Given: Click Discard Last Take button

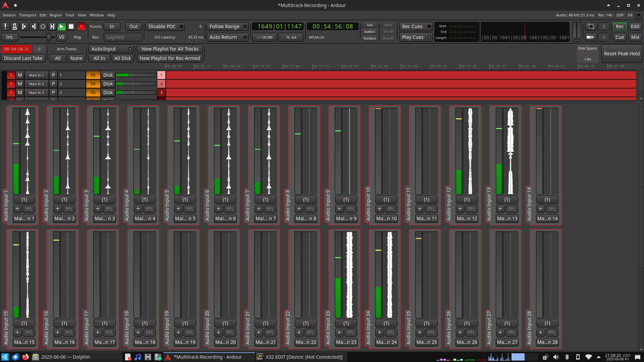Looking at the screenshot, I should (23, 58).
